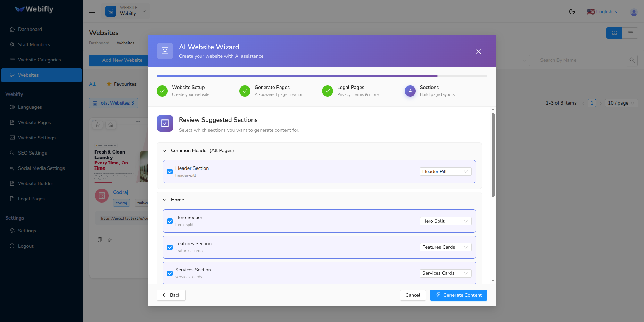Toggle dark mode moon icon

tap(572, 11)
